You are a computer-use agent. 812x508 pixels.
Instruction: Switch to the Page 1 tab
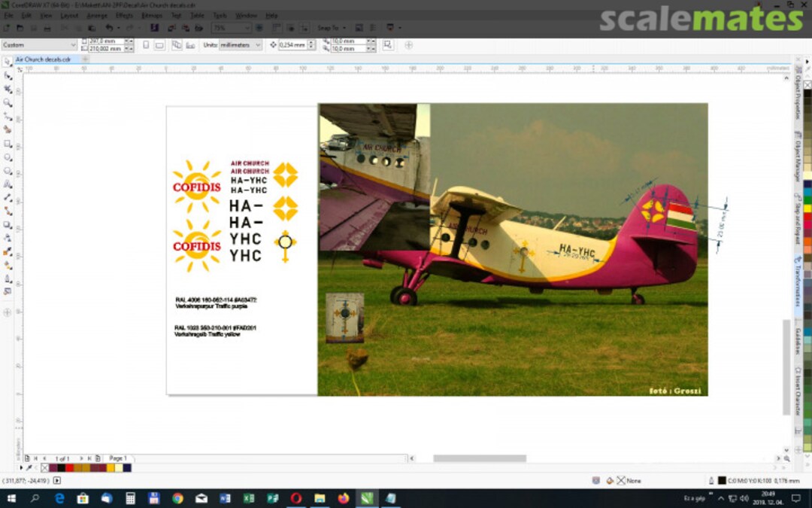pyautogui.click(x=118, y=458)
